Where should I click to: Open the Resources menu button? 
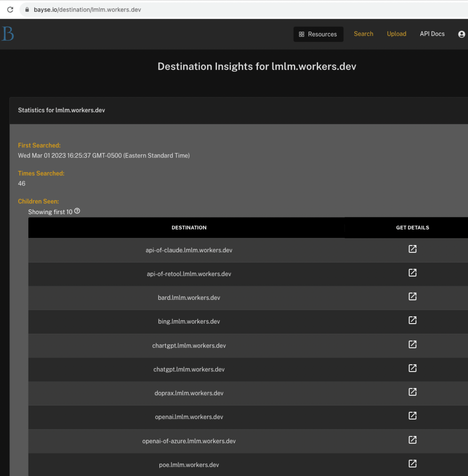pos(318,34)
